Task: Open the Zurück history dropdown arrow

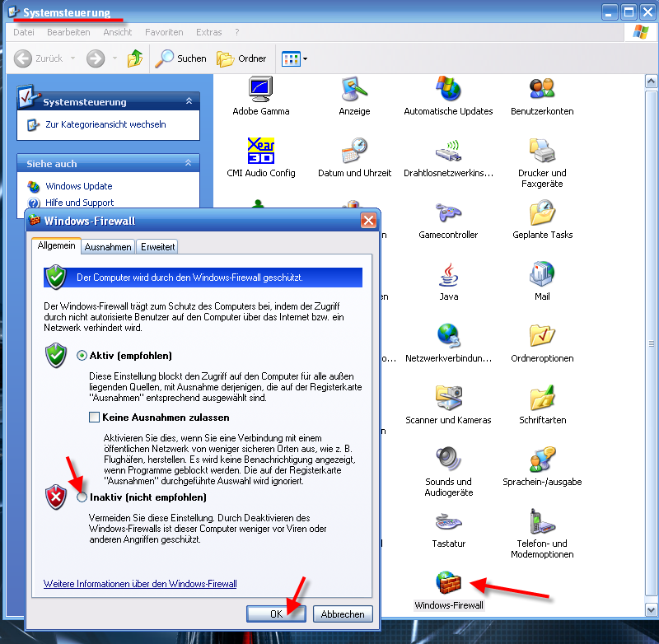Action: (x=72, y=58)
